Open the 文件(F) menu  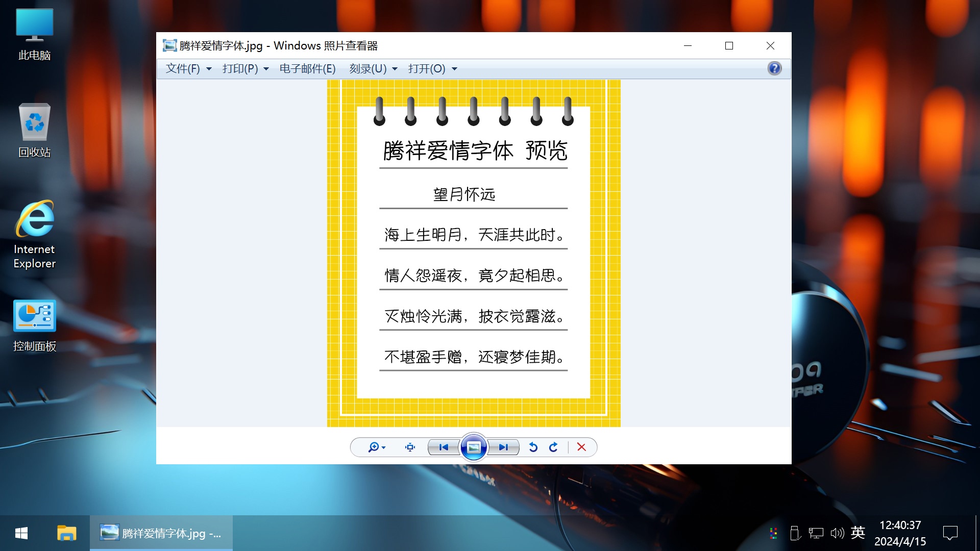pos(183,68)
